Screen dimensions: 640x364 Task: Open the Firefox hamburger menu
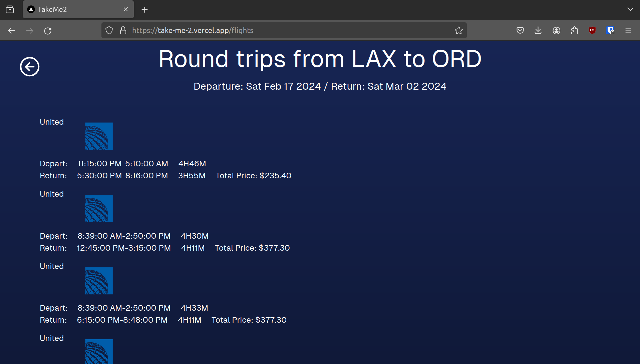628,31
